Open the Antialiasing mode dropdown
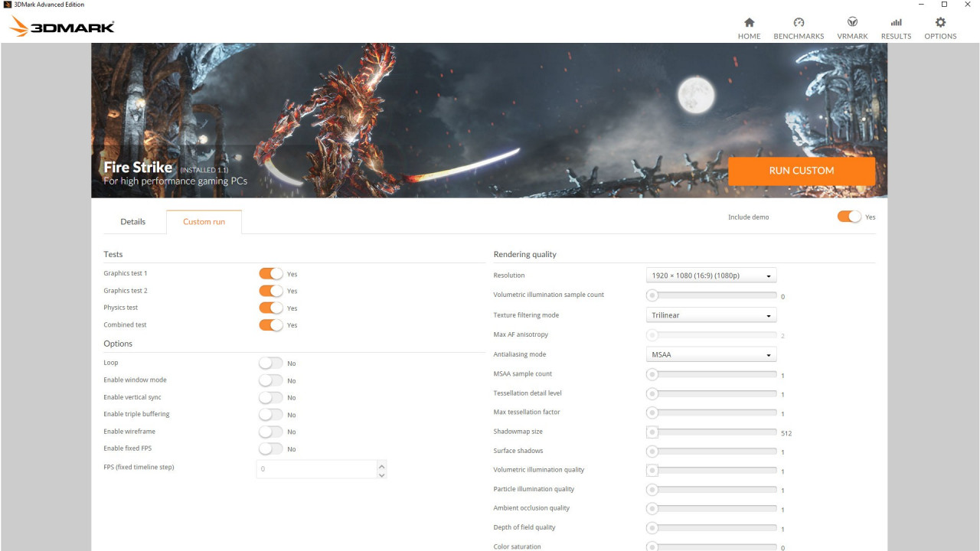This screenshot has width=980, height=551. click(x=711, y=355)
